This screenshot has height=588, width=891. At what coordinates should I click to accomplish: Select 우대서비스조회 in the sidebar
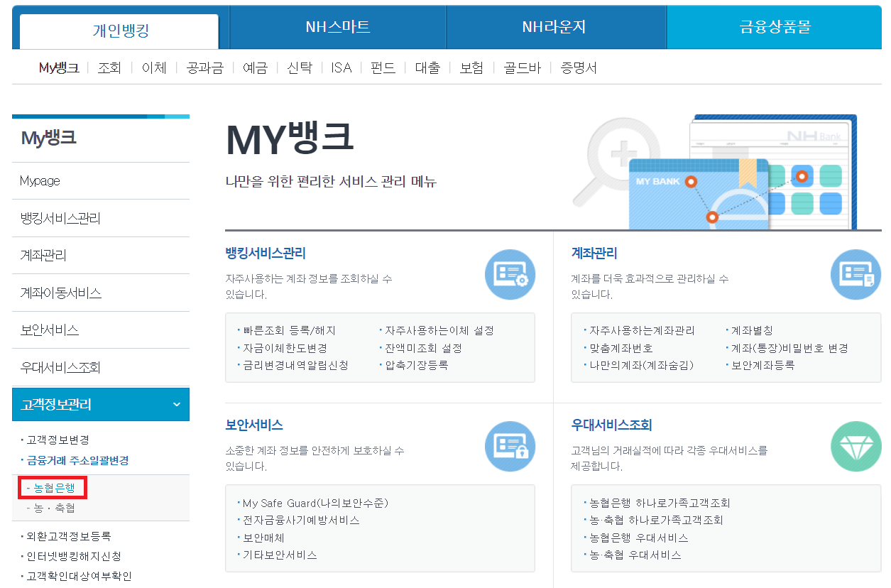click(x=101, y=368)
